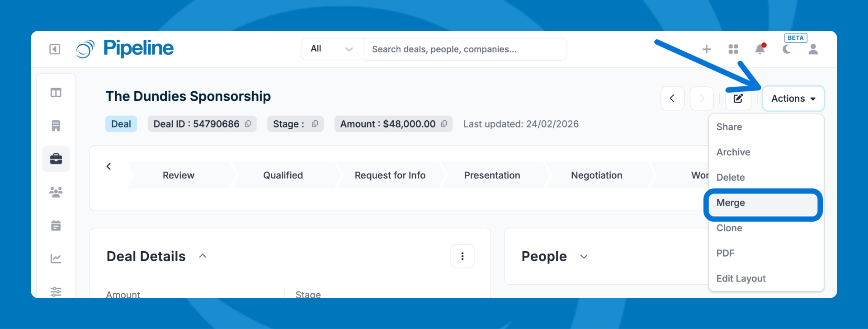Screen dimensions: 868x329
Task: Select Merge from the Actions menu
Action: tap(731, 203)
